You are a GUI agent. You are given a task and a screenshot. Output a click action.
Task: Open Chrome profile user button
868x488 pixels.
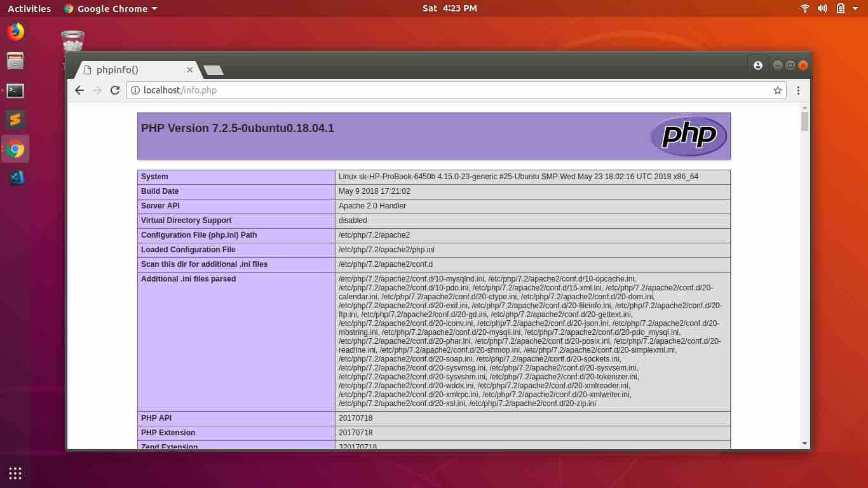[x=757, y=65]
